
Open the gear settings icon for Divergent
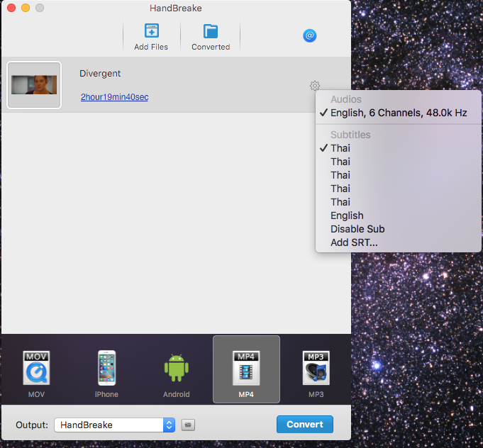click(x=314, y=86)
